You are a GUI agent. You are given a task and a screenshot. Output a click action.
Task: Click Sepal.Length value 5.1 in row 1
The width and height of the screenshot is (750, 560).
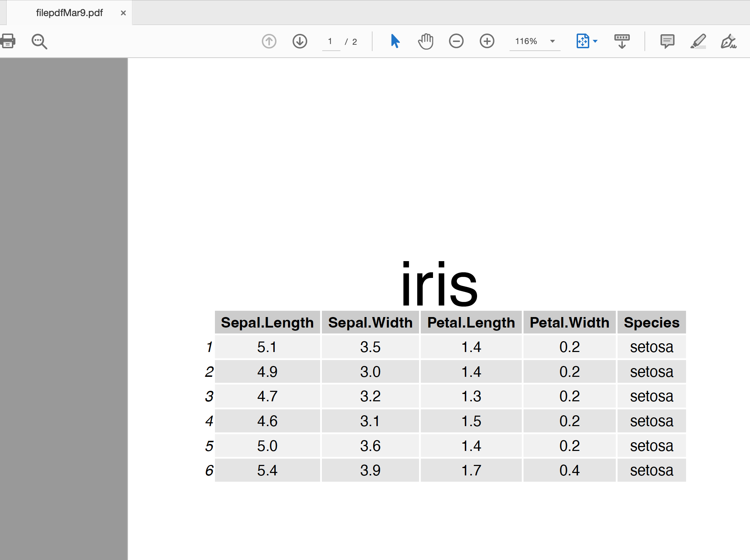[x=267, y=347]
